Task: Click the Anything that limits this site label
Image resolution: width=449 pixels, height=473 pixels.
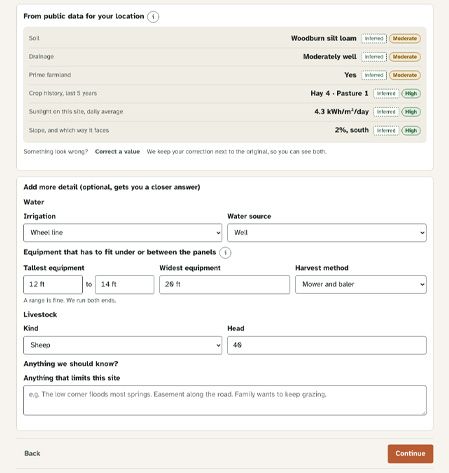Action: (72, 378)
